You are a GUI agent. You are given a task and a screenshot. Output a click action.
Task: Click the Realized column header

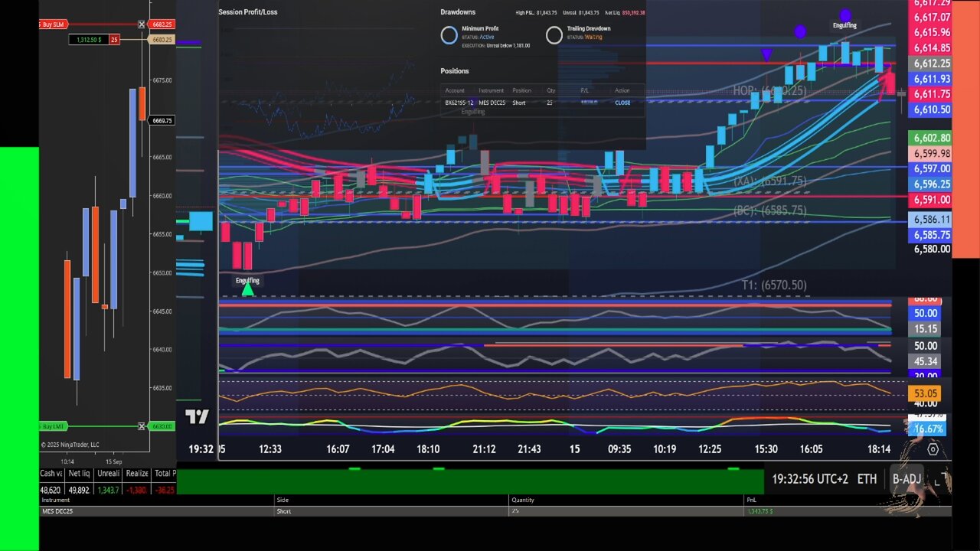[x=137, y=473]
